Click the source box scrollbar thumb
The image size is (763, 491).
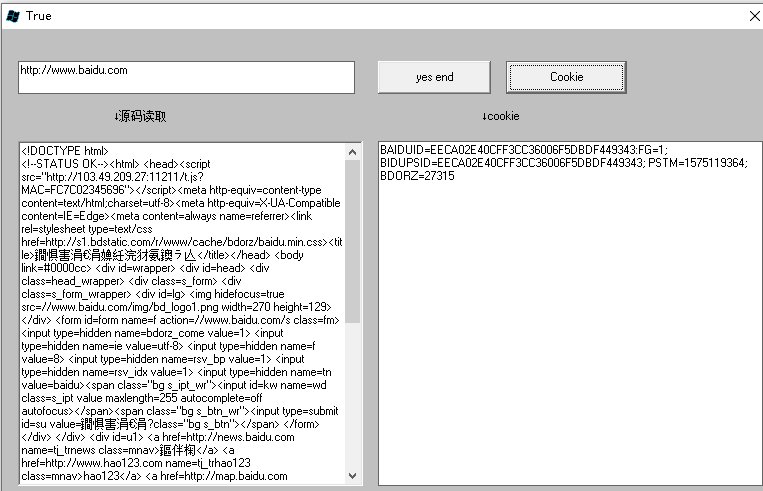[x=353, y=241]
